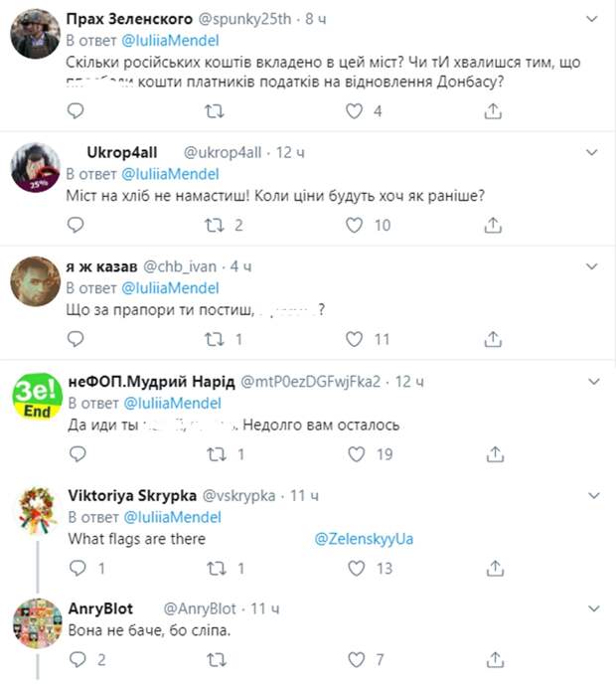Open tweet options for Прах Зеленского
The width and height of the screenshot is (616, 688).
pos(592,19)
